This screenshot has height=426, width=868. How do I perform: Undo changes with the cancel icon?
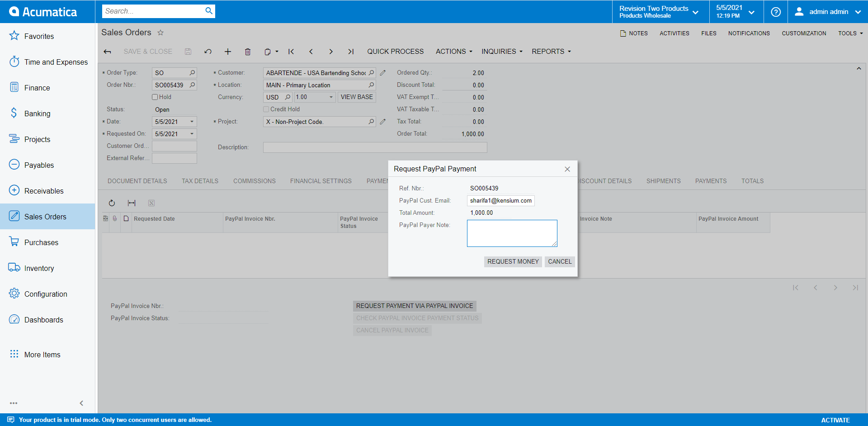[208, 52]
